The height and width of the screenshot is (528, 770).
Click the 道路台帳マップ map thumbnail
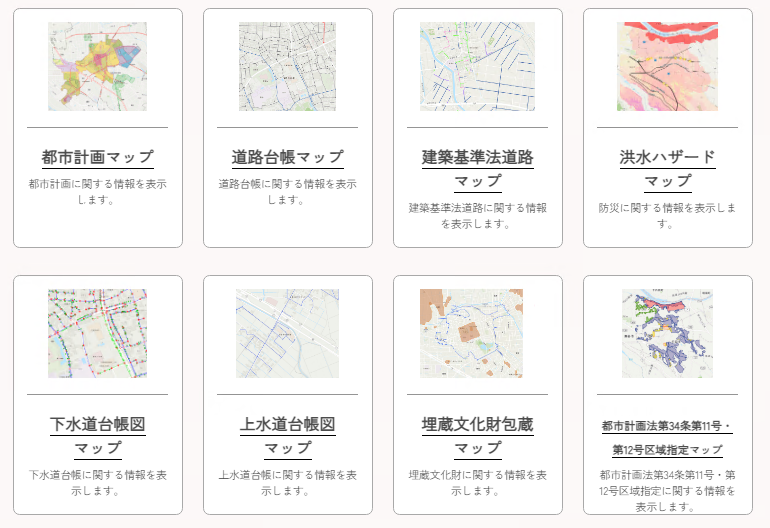287,66
